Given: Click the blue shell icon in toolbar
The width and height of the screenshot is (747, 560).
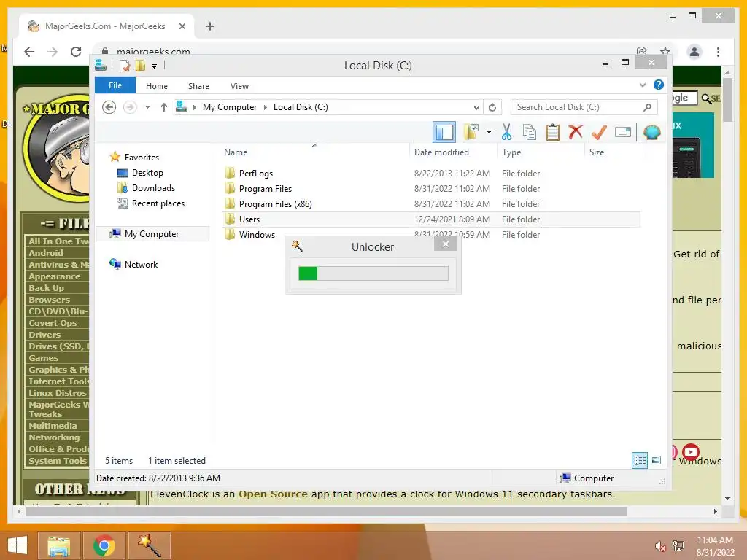Looking at the screenshot, I should [651, 132].
